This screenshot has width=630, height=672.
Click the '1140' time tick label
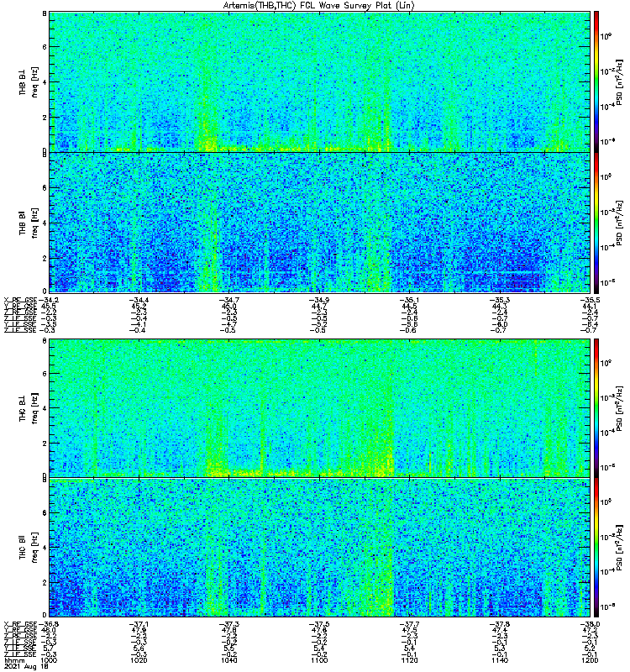point(500,660)
